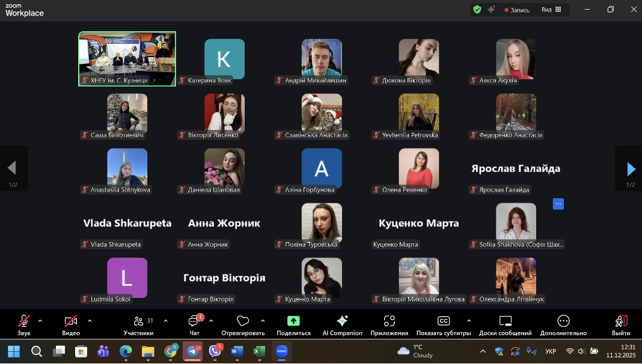Image resolution: width=642 pixels, height=364 pixels.
Task: Open the Участники participants panel
Action: 139,324
